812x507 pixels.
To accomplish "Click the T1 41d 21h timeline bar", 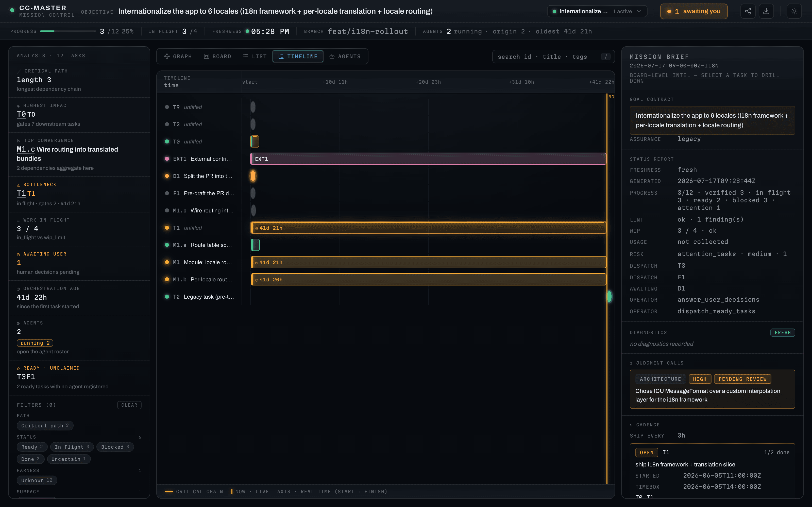I will pos(428,228).
